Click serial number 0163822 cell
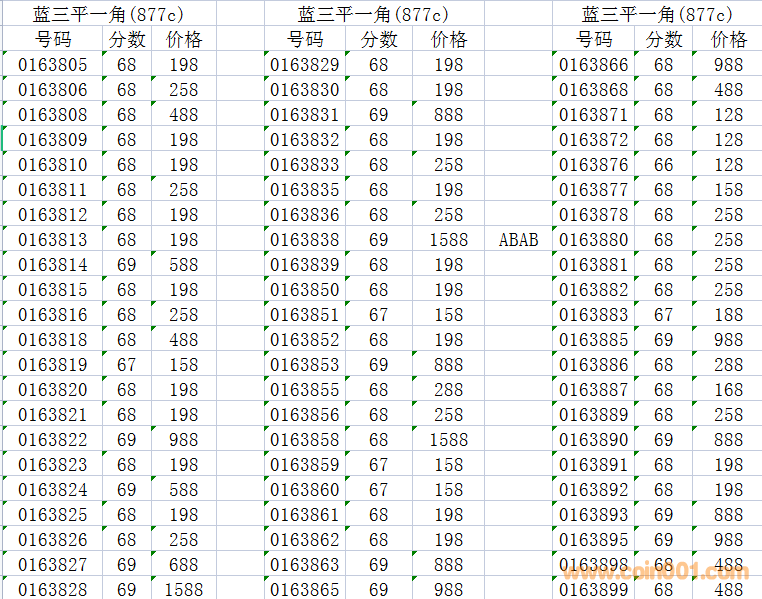Viewport: 762px width, 599px height. 52,440
